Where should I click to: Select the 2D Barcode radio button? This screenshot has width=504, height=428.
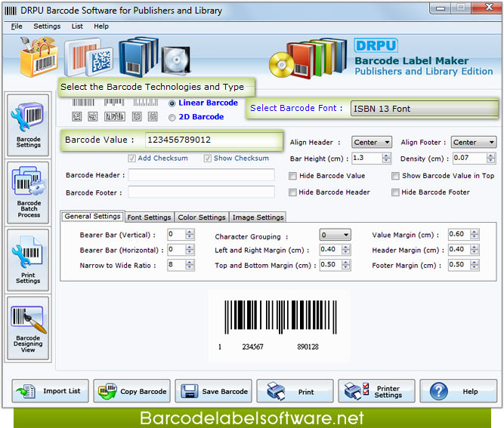tap(172, 118)
